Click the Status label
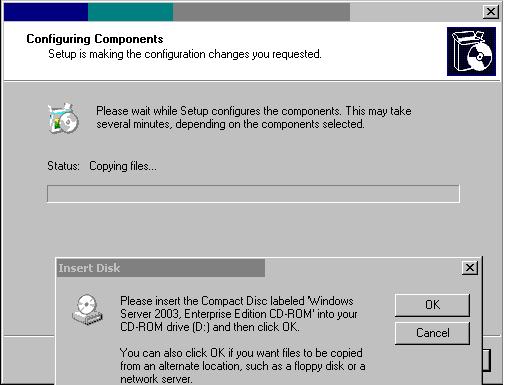Image resolution: width=512 pixels, height=385 pixels. [63, 166]
